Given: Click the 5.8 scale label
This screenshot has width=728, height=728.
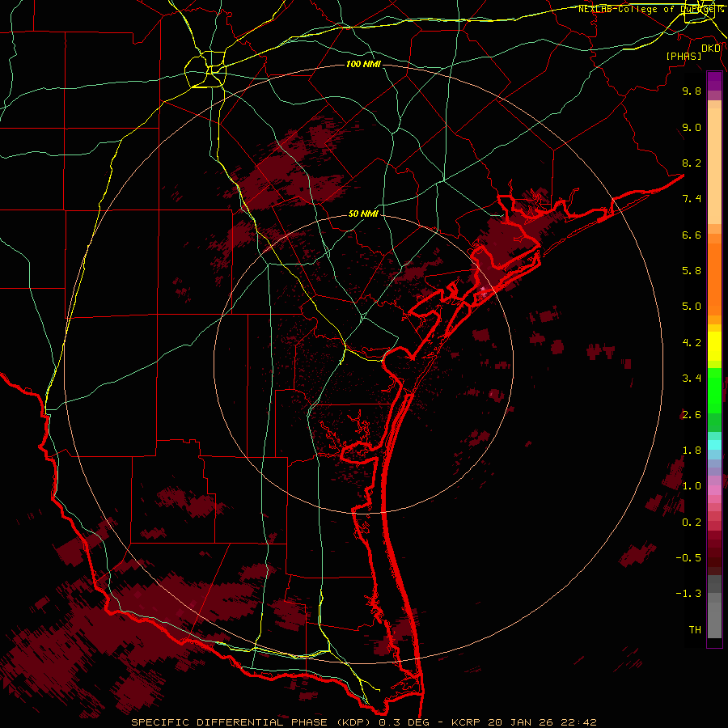Looking at the screenshot, I should (692, 271).
